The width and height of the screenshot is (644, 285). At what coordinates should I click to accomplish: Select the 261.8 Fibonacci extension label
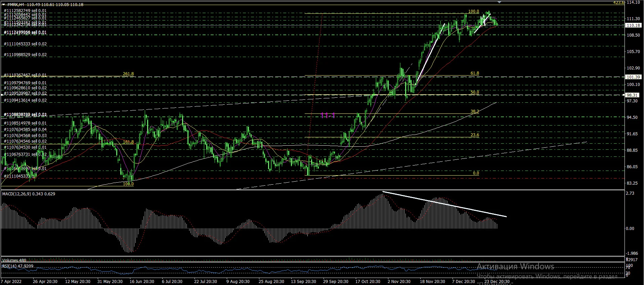(128, 74)
